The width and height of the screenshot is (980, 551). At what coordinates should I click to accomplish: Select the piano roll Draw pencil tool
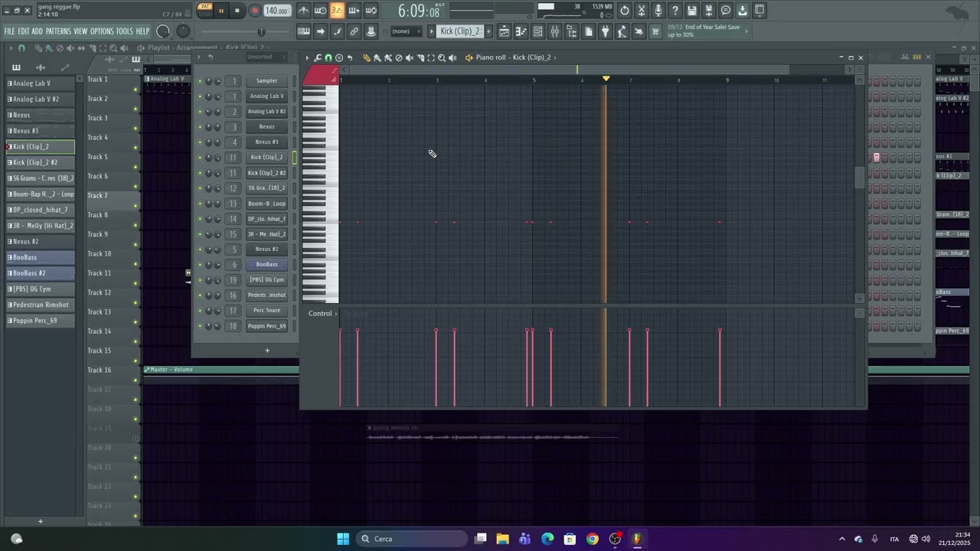[x=367, y=57]
